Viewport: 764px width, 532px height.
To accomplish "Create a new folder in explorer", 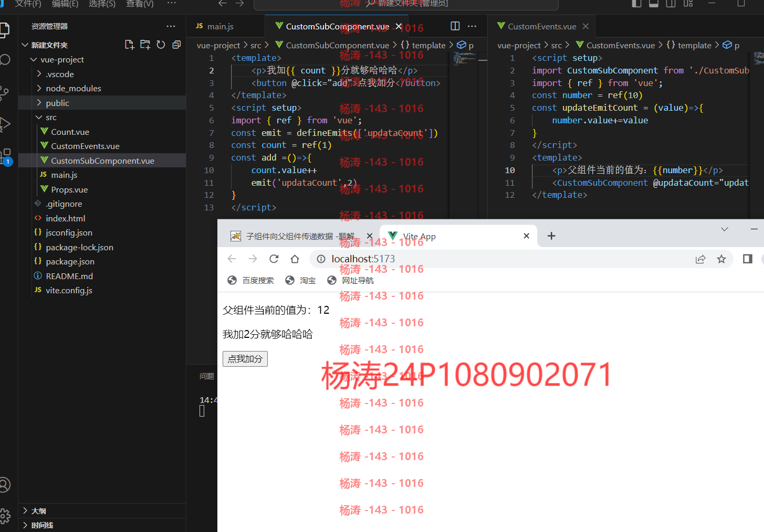I will tap(145, 45).
